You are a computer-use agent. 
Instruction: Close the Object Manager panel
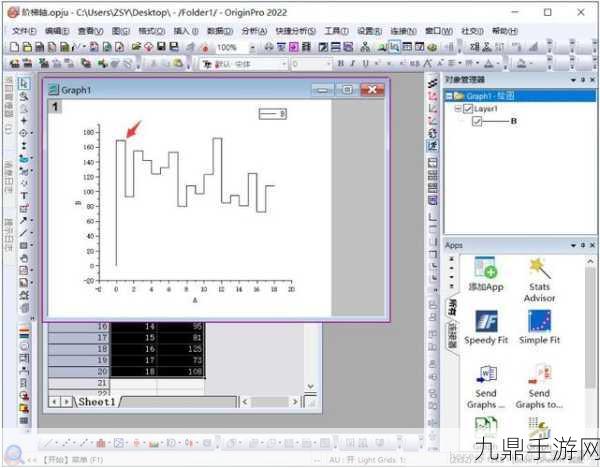(592, 80)
